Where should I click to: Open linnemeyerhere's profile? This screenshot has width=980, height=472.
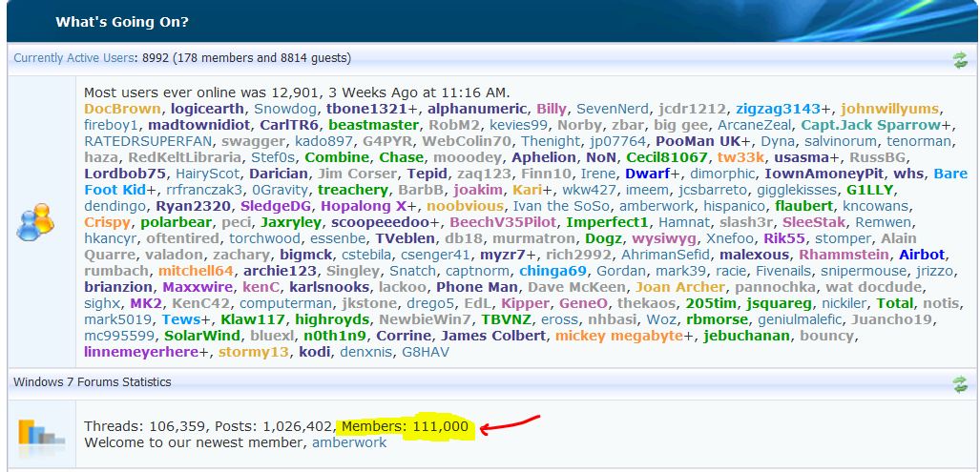tap(141, 352)
